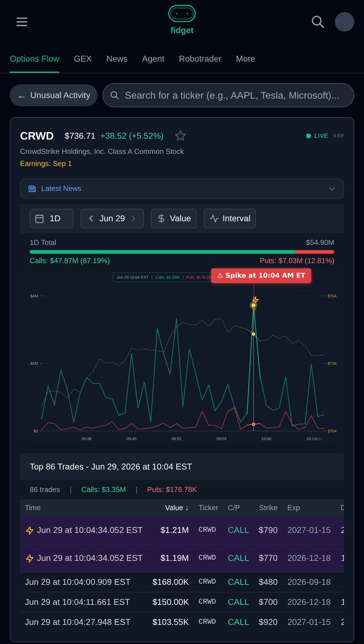Sort trades by Value column header
The image size is (364, 644).
click(x=176, y=508)
